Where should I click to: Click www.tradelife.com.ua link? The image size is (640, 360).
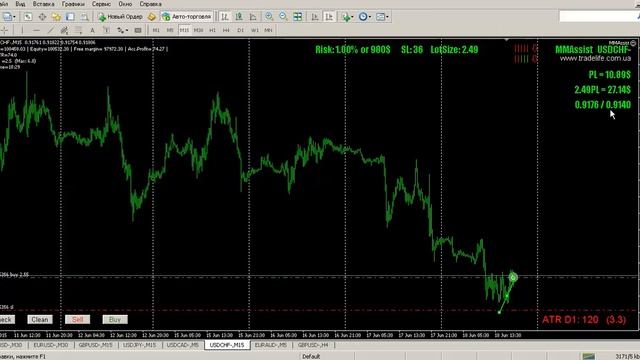tap(596, 58)
